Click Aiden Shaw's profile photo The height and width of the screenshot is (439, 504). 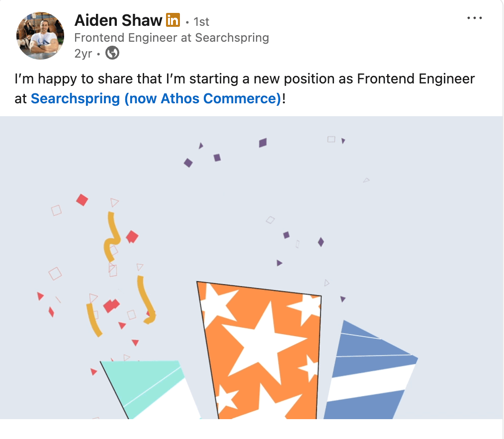[40, 36]
